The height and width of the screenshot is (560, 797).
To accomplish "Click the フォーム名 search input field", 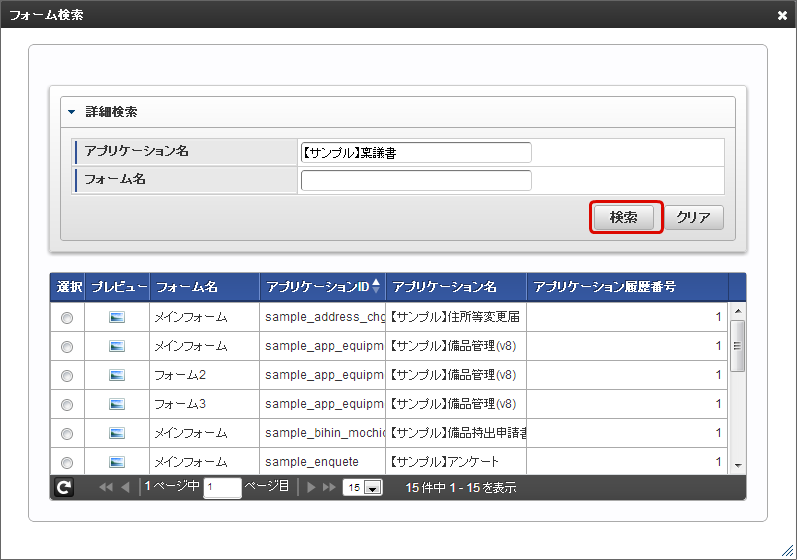I will pyautogui.click(x=416, y=180).
